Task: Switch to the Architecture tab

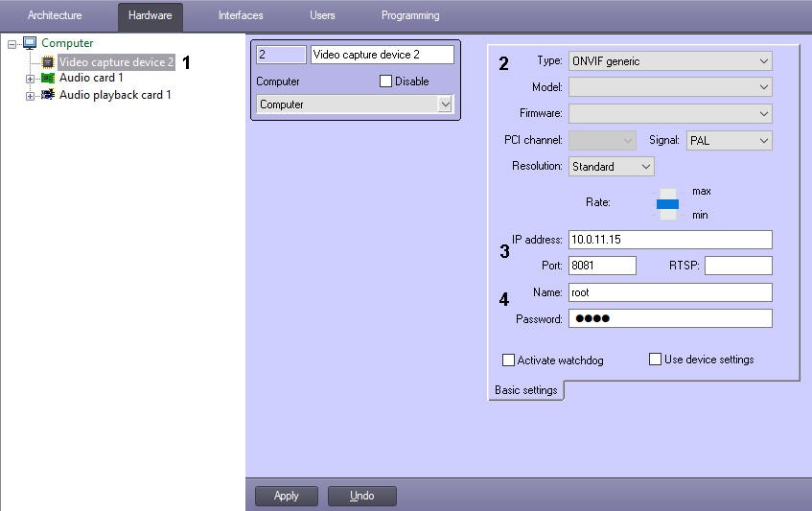Action: tap(55, 15)
